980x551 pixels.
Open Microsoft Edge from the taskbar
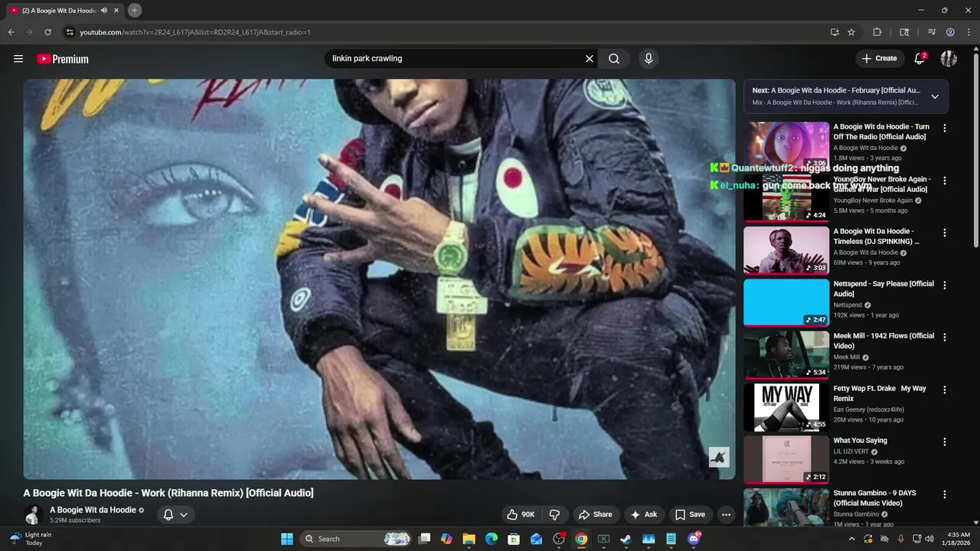492,539
